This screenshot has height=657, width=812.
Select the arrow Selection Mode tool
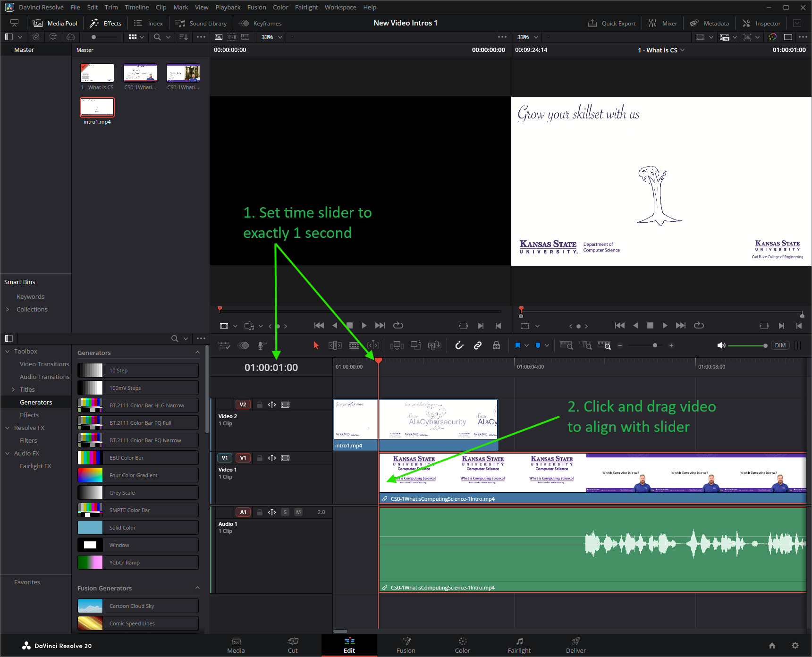[x=316, y=345]
